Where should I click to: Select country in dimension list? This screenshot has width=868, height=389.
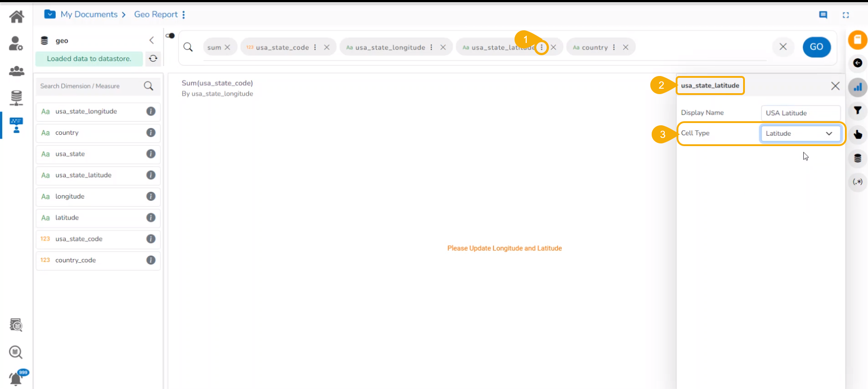click(98, 133)
